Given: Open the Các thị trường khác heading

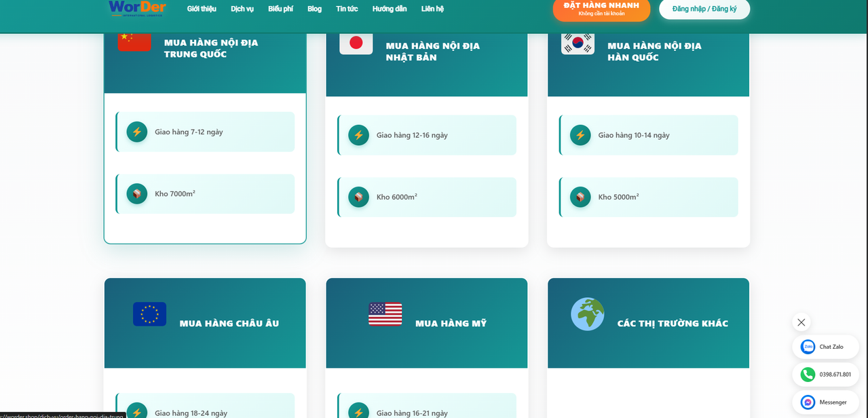Looking at the screenshot, I should coord(673,324).
